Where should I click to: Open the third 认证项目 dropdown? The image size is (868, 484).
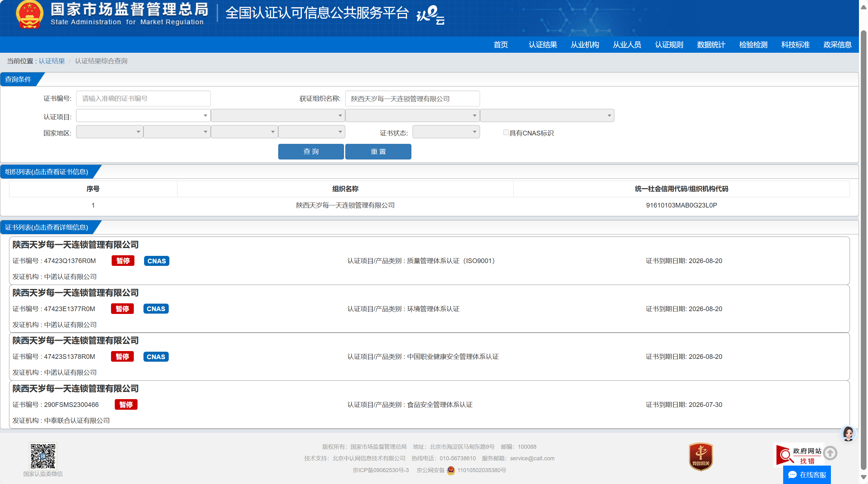[x=412, y=115]
